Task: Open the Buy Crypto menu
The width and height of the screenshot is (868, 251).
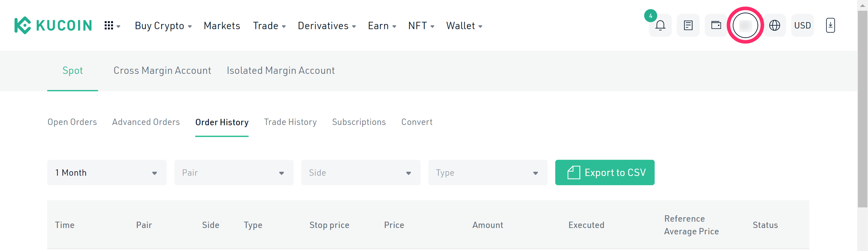Action: tap(163, 26)
